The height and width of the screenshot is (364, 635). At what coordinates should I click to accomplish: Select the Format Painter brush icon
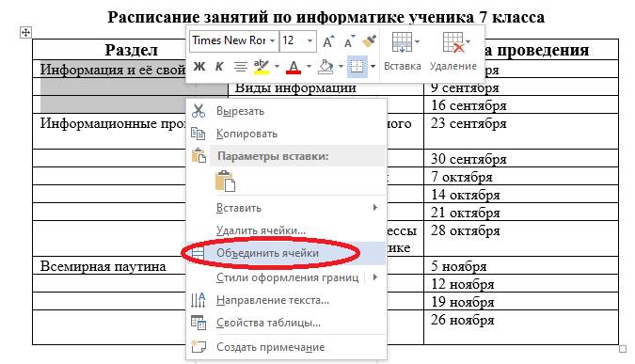(369, 40)
